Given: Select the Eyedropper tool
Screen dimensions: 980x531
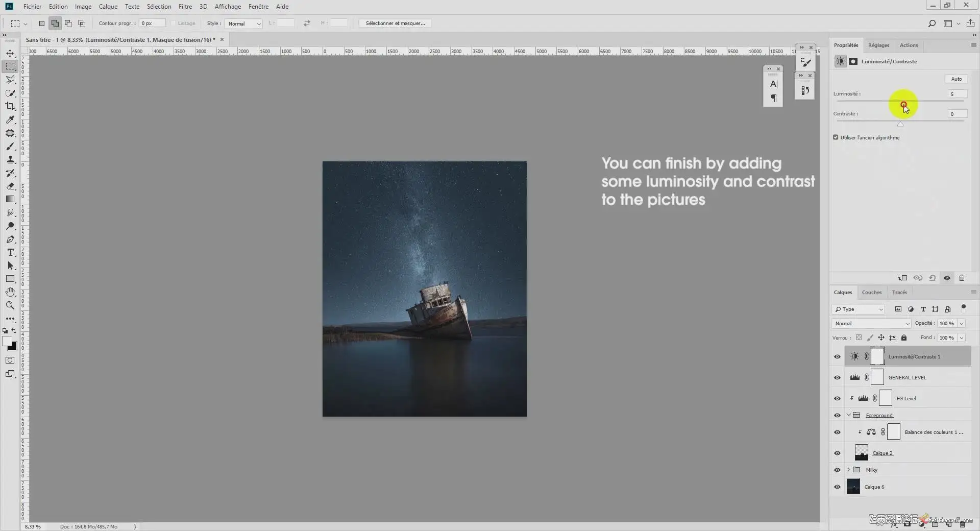Looking at the screenshot, I should coord(10,119).
